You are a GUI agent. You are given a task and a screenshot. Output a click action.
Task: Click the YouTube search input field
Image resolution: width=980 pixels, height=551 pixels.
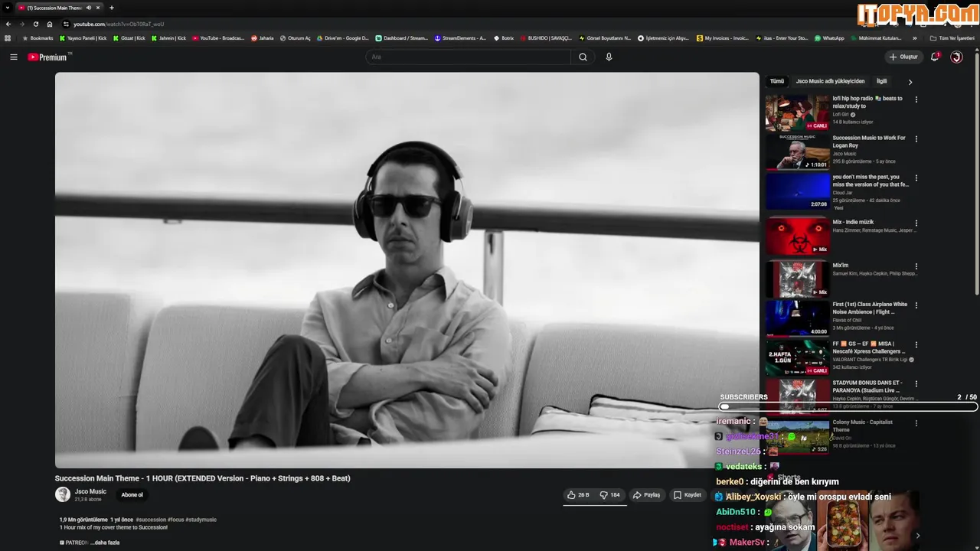[x=468, y=57]
